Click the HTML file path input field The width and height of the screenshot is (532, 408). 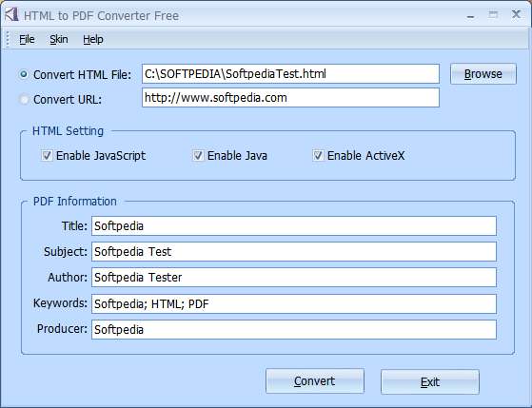(x=290, y=73)
